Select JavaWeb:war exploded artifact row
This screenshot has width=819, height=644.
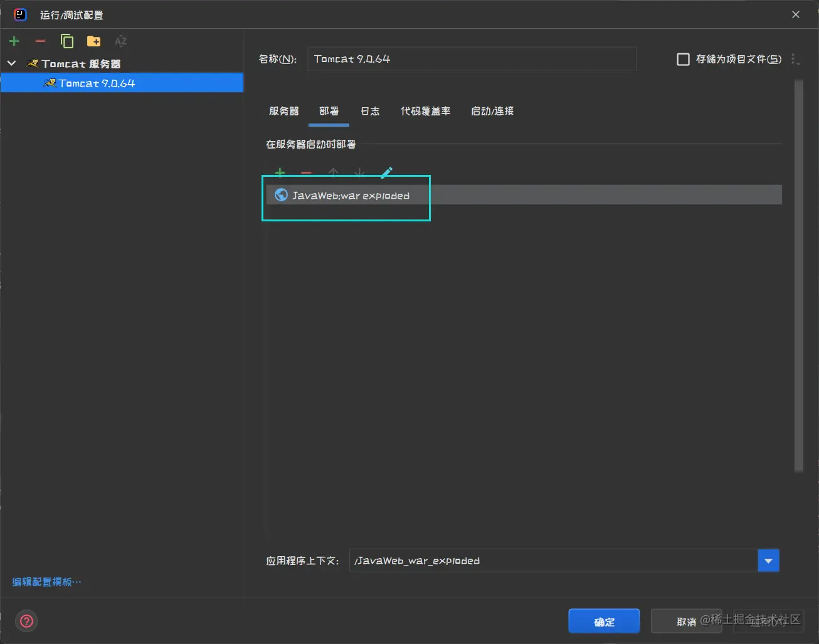[524, 195]
